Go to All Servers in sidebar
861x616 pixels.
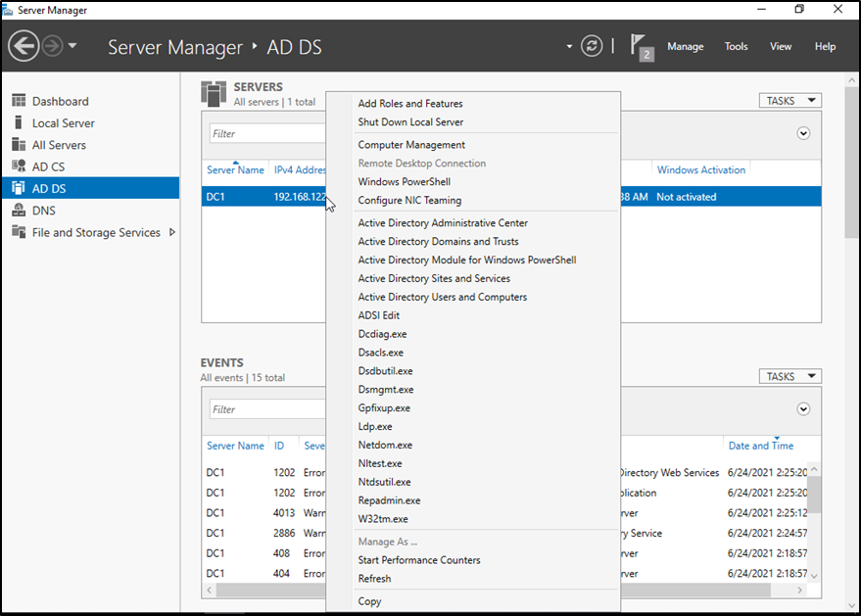(59, 145)
